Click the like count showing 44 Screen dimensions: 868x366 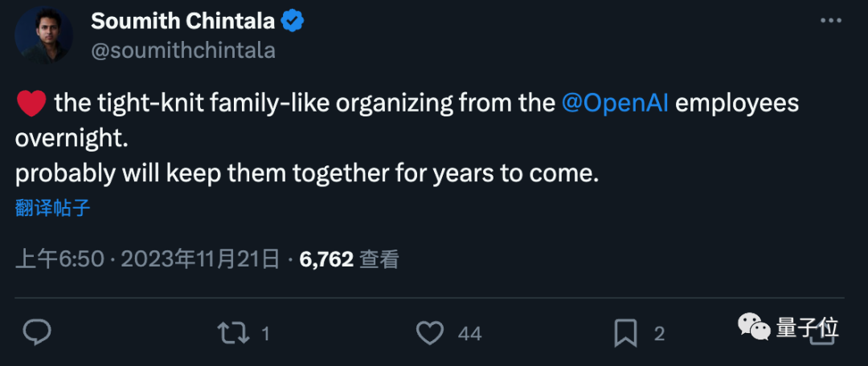tap(469, 333)
